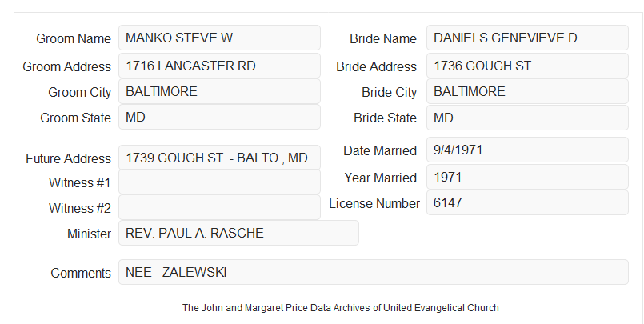Screen dimensions: 644x324
Task: Select the License Number field
Action: click(527, 202)
